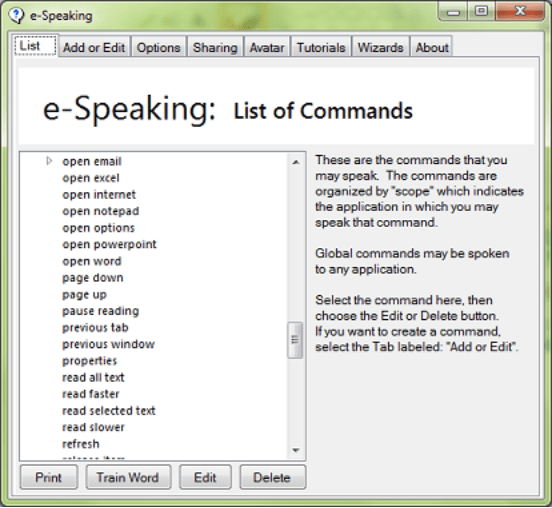Select the previous window command
Viewport: 552px width, 508px height.
coord(108,344)
